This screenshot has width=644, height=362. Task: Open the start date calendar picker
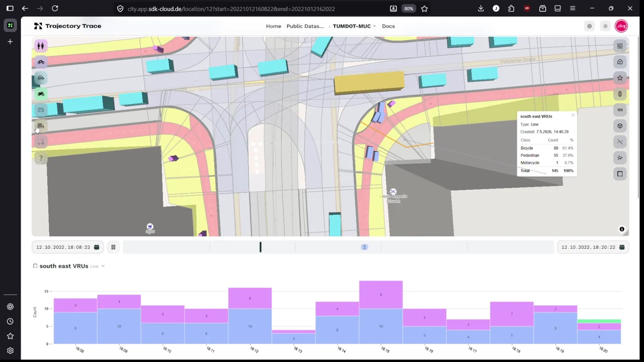97,247
